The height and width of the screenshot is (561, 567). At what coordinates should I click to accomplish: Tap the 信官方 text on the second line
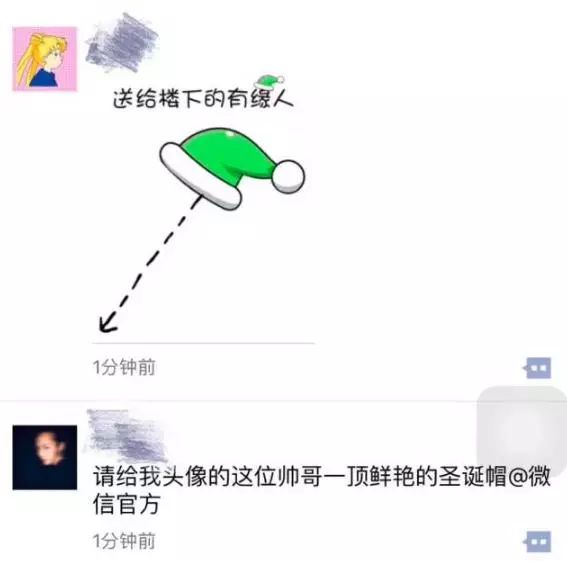[x=127, y=504]
